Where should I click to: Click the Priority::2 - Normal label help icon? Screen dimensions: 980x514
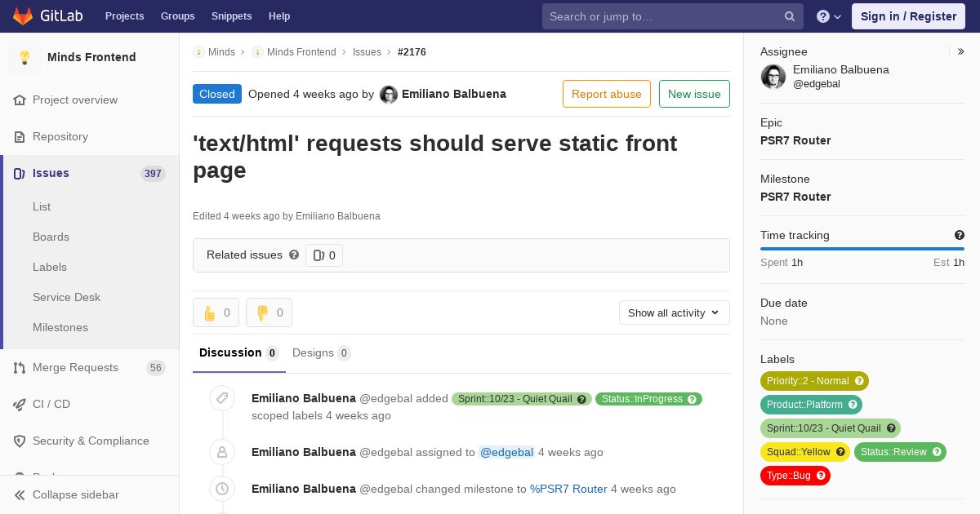859,381
